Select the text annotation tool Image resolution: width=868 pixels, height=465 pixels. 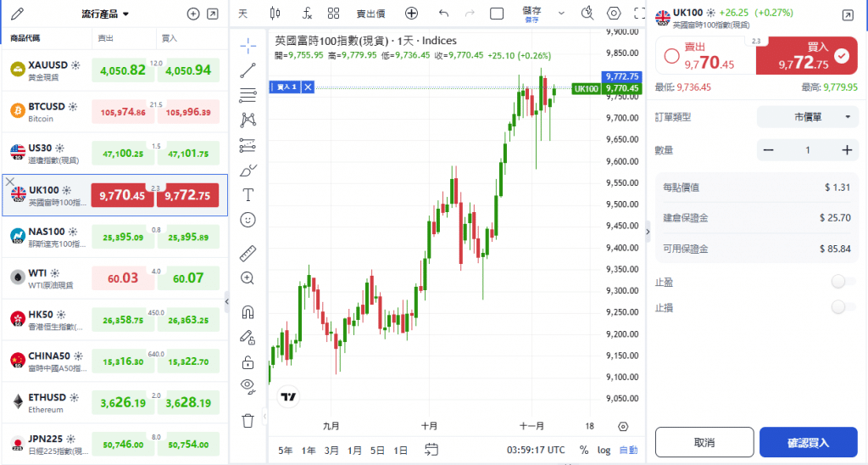(x=248, y=195)
